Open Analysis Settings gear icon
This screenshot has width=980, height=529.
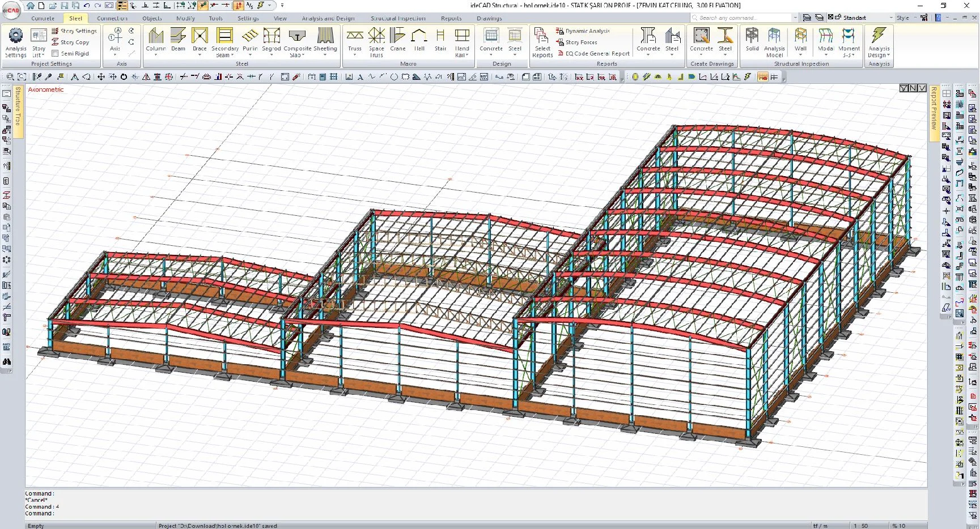(x=16, y=36)
